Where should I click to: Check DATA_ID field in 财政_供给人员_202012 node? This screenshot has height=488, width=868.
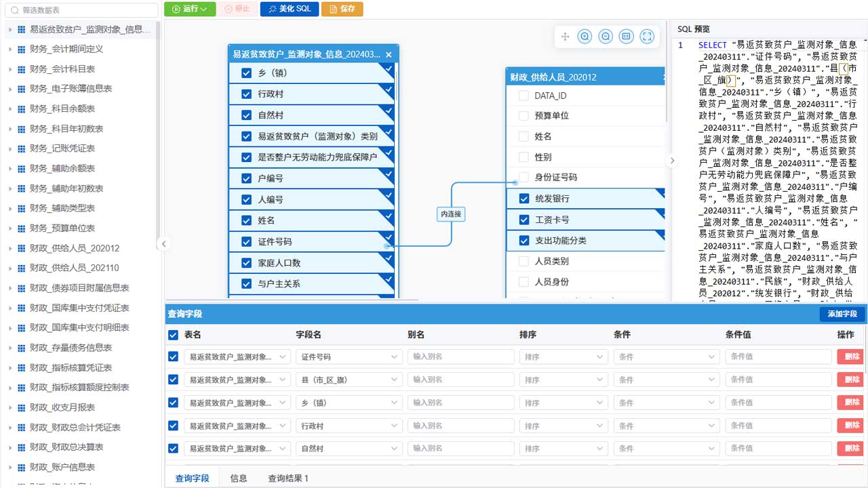tap(524, 96)
